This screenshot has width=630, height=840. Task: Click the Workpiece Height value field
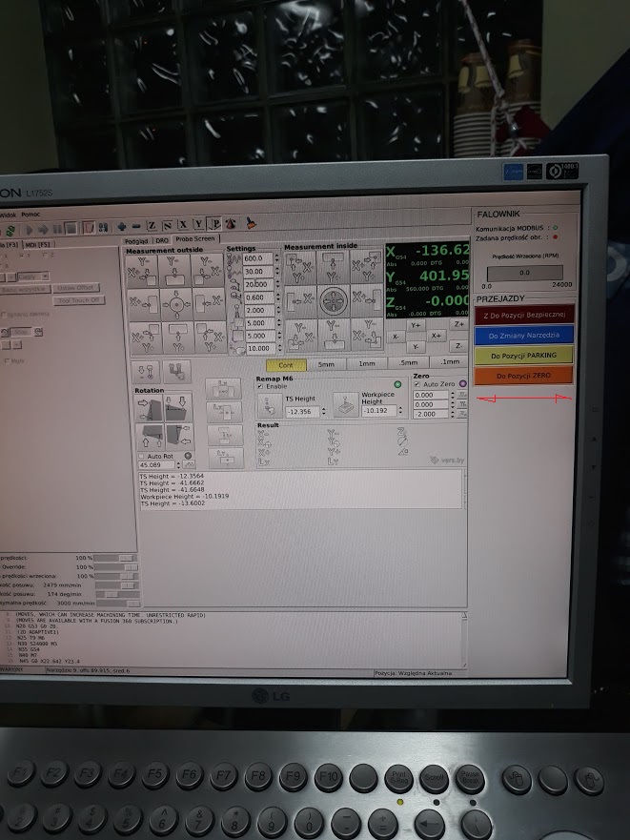pyautogui.click(x=379, y=411)
